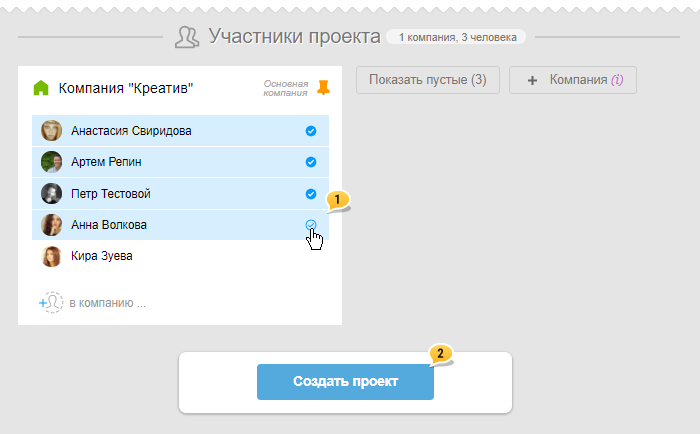
Task: Open Анна Волкова's avatar
Action: (51, 225)
